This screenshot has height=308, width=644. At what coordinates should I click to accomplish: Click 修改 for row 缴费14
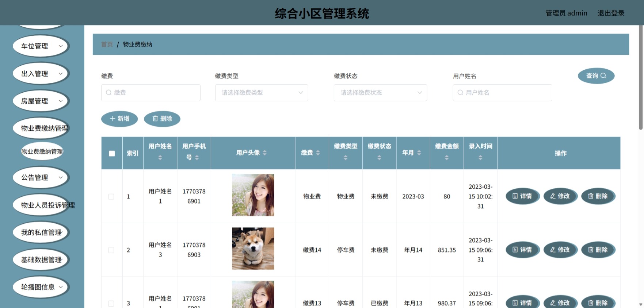click(x=560, y=250)
